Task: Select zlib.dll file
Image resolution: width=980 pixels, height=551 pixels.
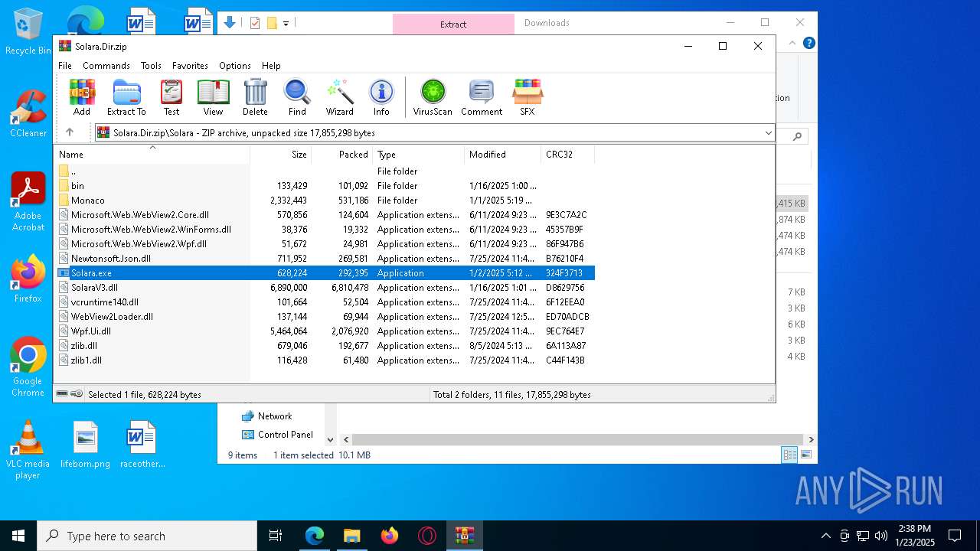Action: [x=325, y=346]
